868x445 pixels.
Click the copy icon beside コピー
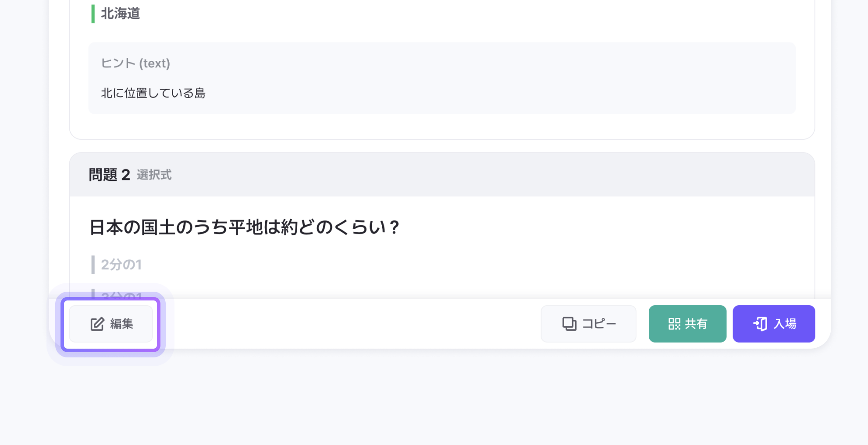(x=569, y=324)
